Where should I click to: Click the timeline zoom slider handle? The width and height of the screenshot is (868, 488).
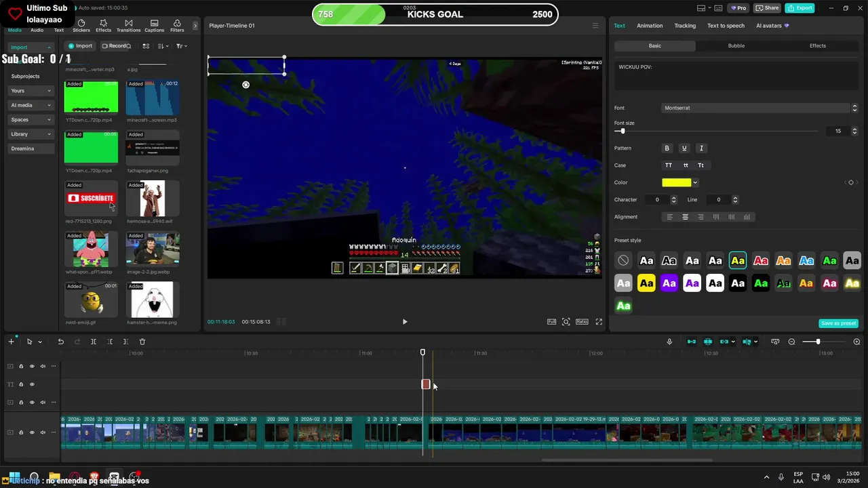pos(818,342)
